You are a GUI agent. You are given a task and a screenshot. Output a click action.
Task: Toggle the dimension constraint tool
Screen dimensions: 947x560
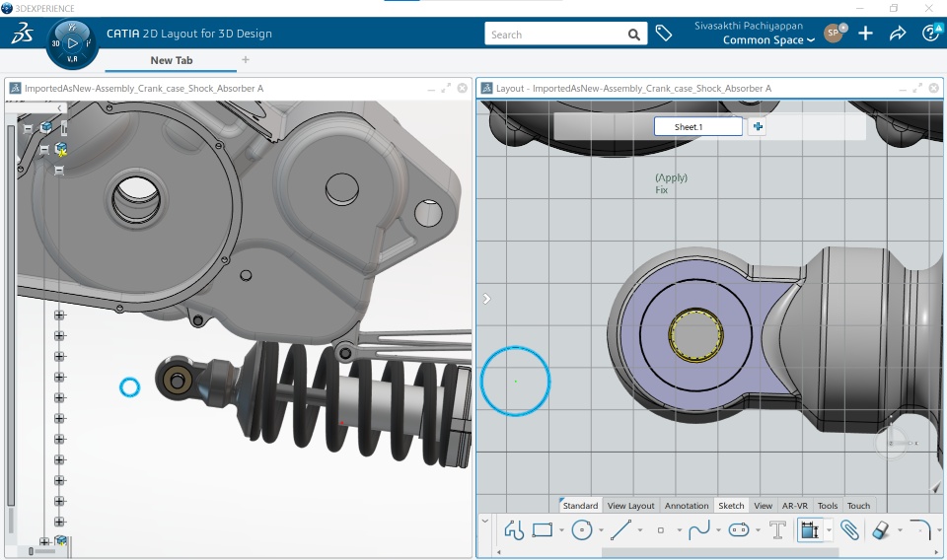pyautogui.click(x=809, y=530)
